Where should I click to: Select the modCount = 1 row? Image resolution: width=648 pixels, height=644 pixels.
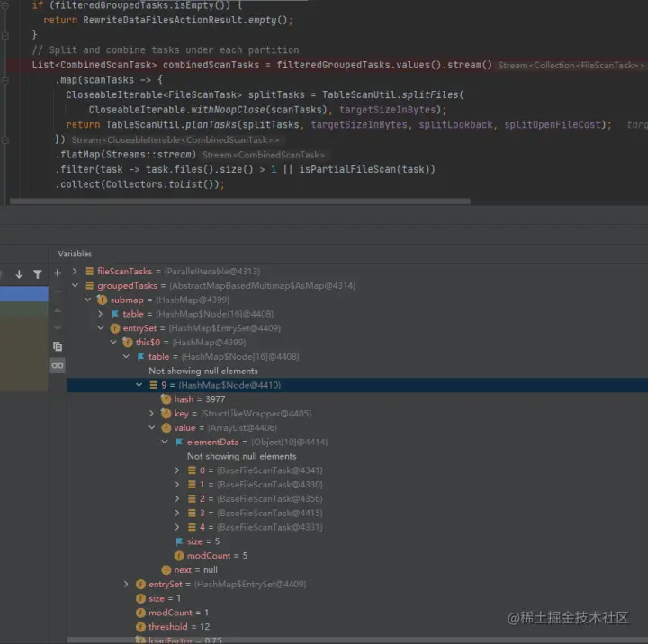coord(357,613)
